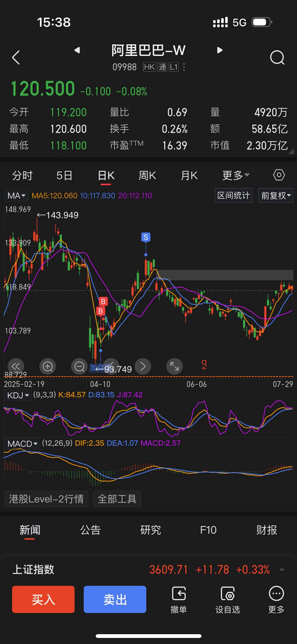Tap the 上证指数 value 3609.71

click(x=169, y=569)
